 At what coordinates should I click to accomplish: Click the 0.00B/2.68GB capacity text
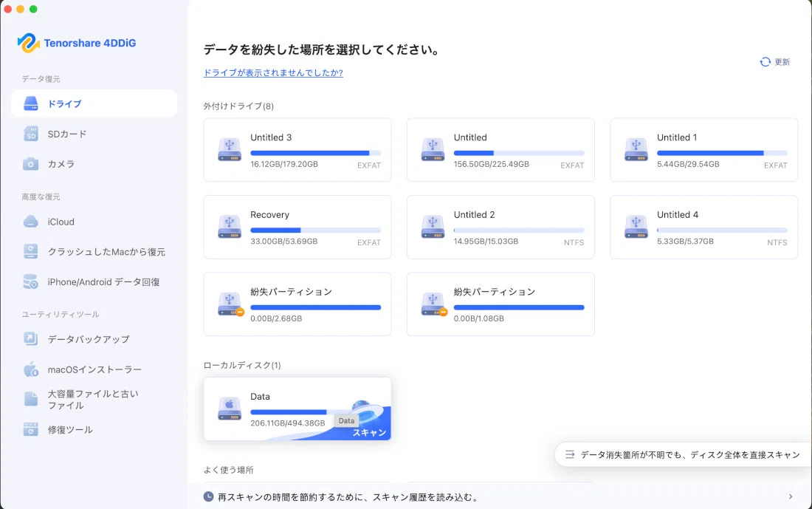pyautogui.click(x=276, y=319)
